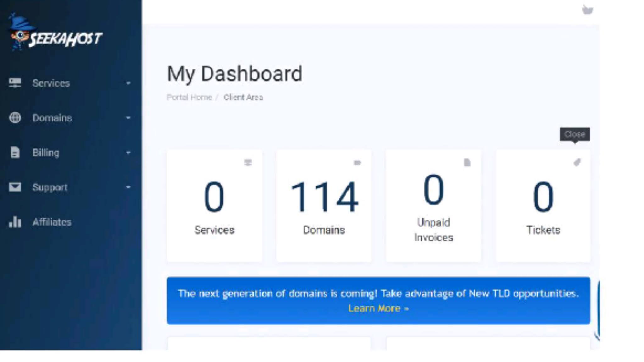Click the Billing document icon in sidebar
The width and height of the screenshot is (644, 362).
pyautogui.click(x=15, y=152)
